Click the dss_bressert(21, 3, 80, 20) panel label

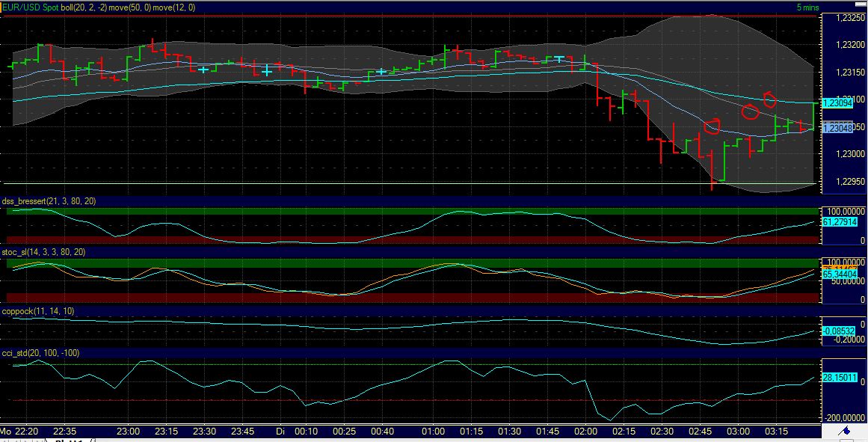point(49,200)
